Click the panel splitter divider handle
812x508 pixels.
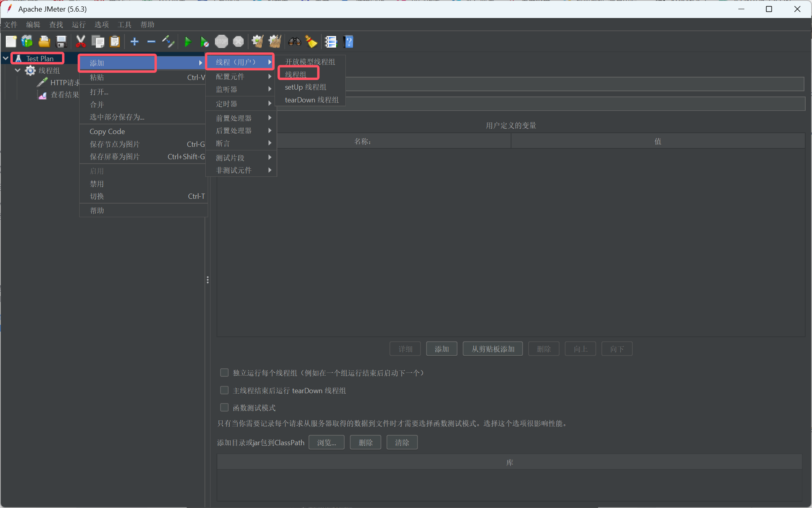207,280
